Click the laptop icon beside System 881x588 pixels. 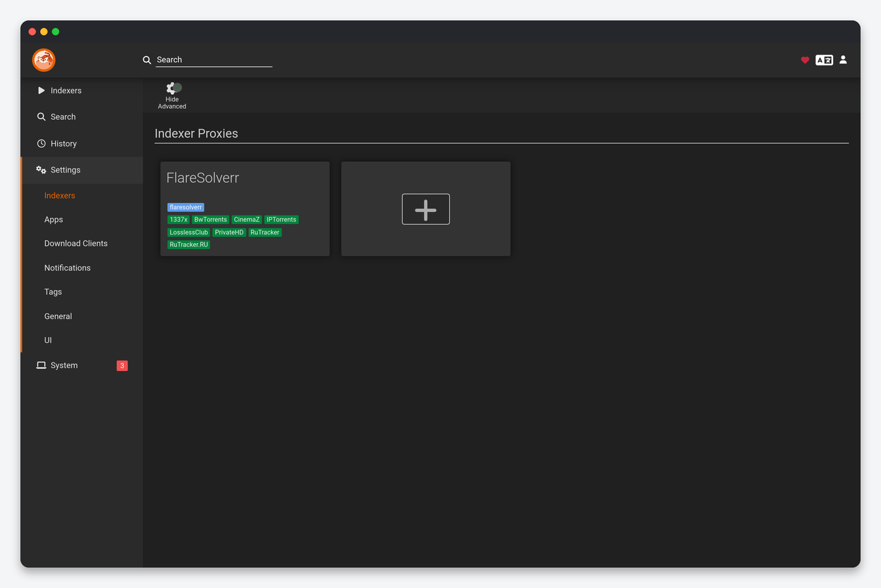(41, 366)
